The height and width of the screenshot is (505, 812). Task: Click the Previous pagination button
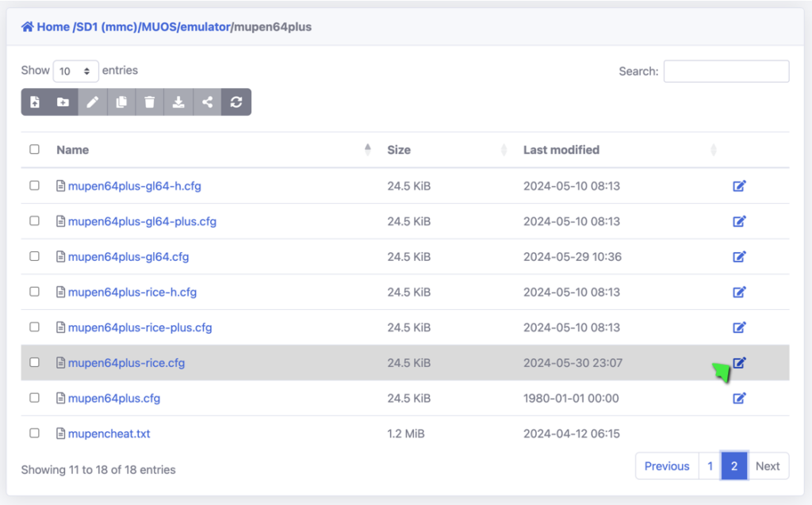point(666,466)
